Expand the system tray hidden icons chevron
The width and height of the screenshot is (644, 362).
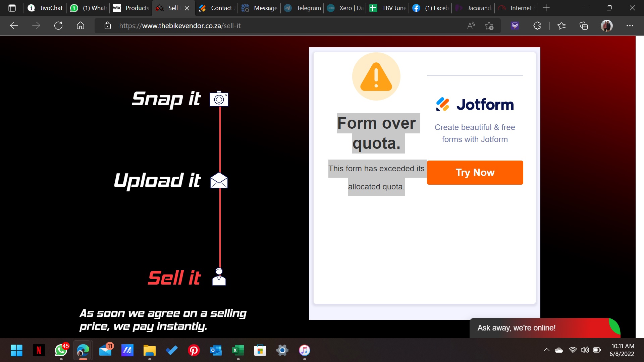[546, 350]
